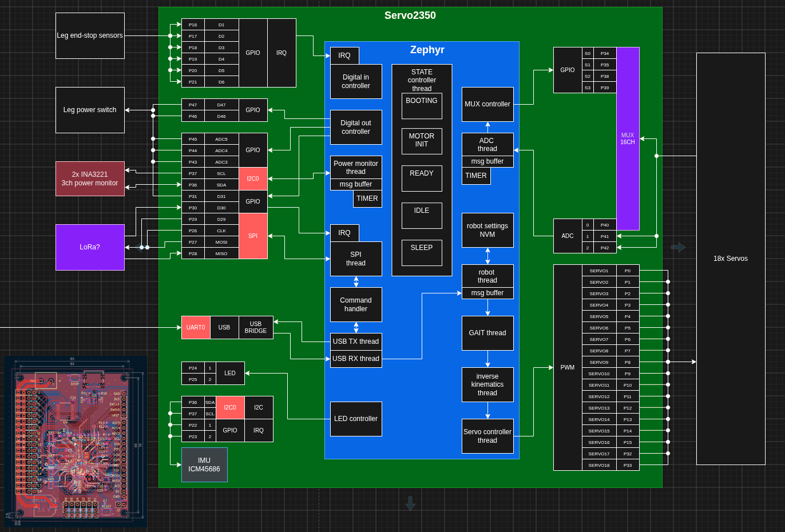Viewport: 785px width, 532px height.
Task: Click the down-pointing arrow below the Servo2350 board
Action: point(410,503)
